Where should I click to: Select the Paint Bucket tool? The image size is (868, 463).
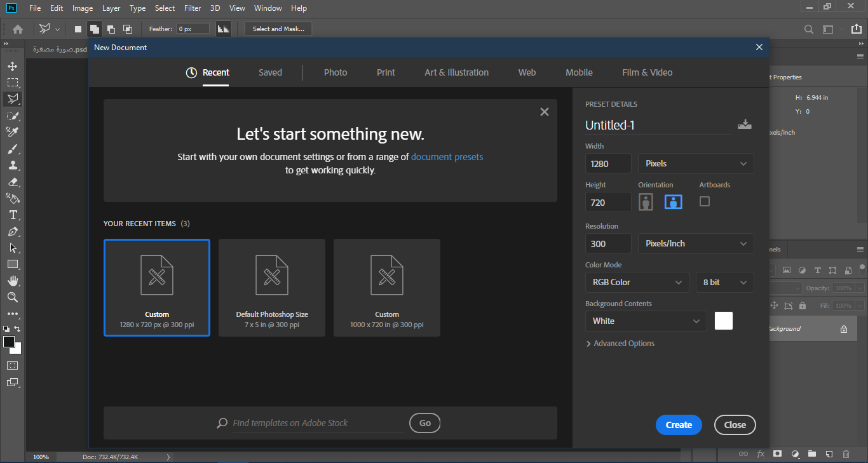13,198
